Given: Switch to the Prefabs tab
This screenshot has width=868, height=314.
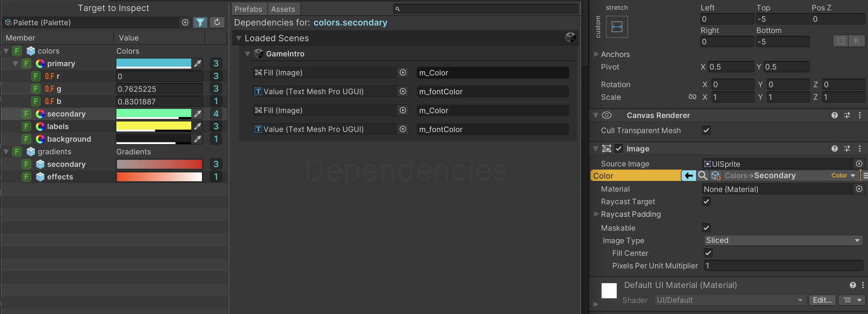Looking at the screenshot, I should (x=248, y=9).
